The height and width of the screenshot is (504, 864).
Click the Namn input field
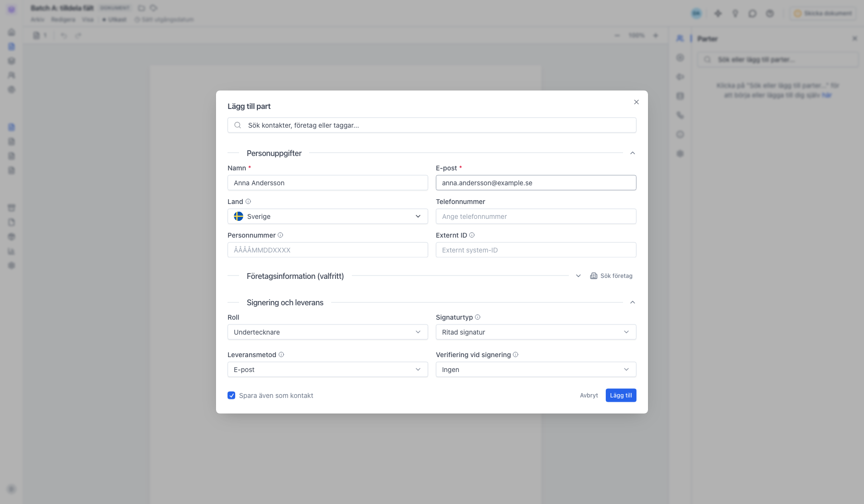pos(328,183)
